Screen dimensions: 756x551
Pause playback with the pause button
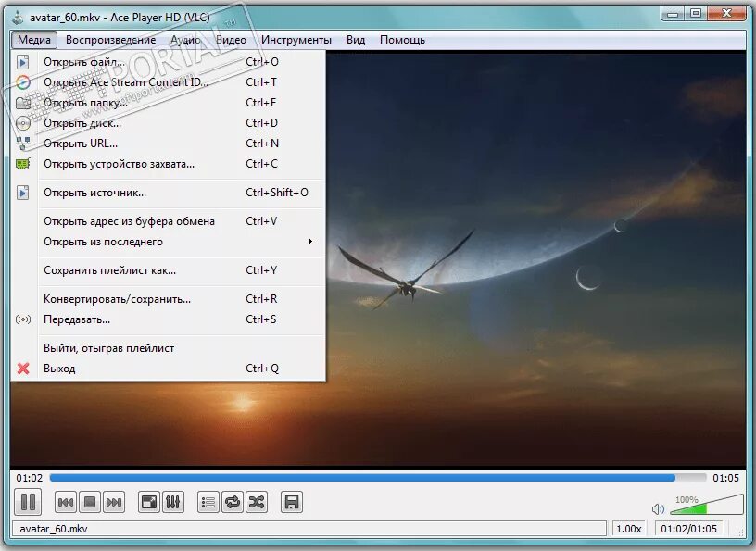pos(28,502)
